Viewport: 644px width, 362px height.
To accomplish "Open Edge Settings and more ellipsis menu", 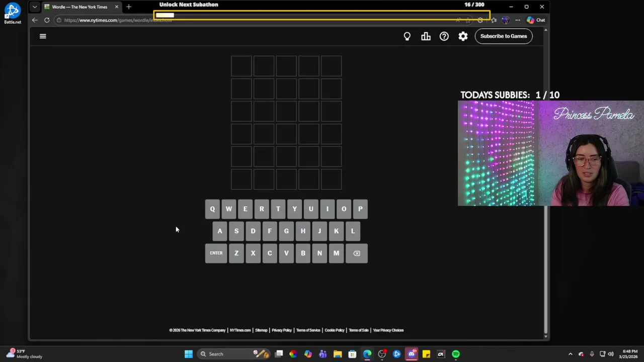I will 518,20.
